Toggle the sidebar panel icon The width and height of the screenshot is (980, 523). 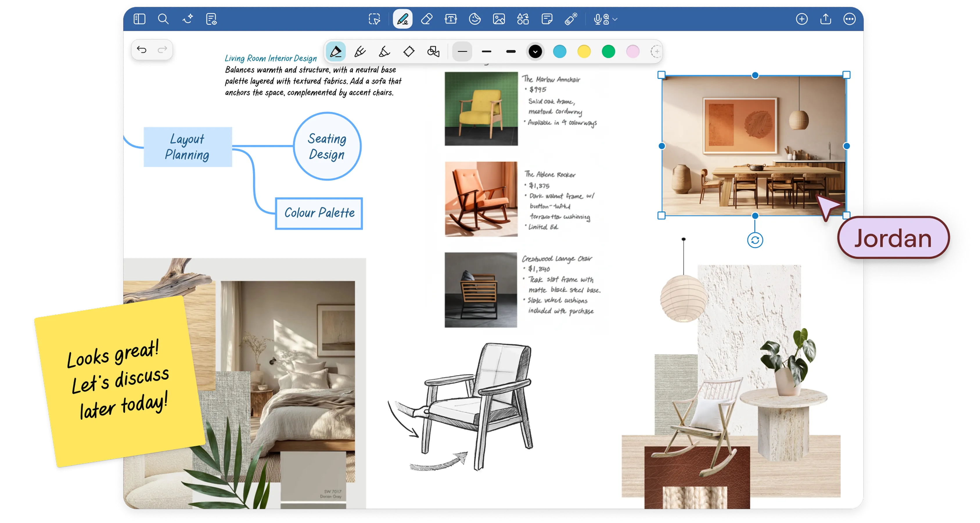140,19
